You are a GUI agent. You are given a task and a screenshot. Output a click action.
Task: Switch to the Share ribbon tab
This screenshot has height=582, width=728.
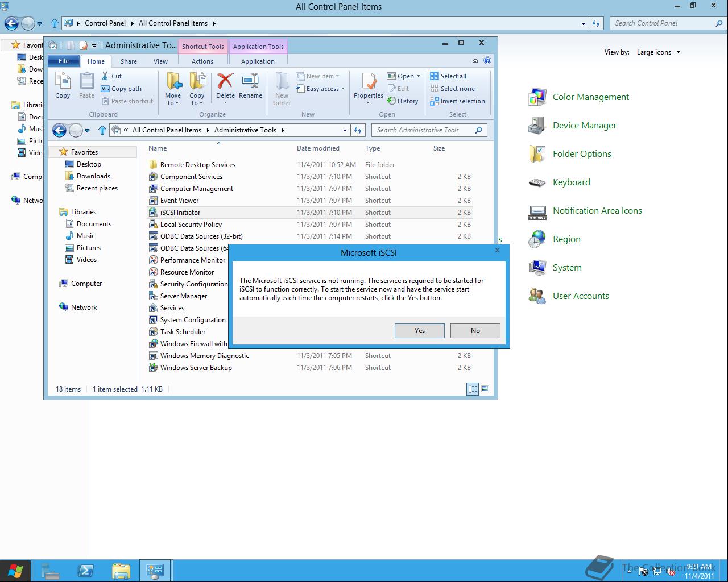tap(129, 61)
